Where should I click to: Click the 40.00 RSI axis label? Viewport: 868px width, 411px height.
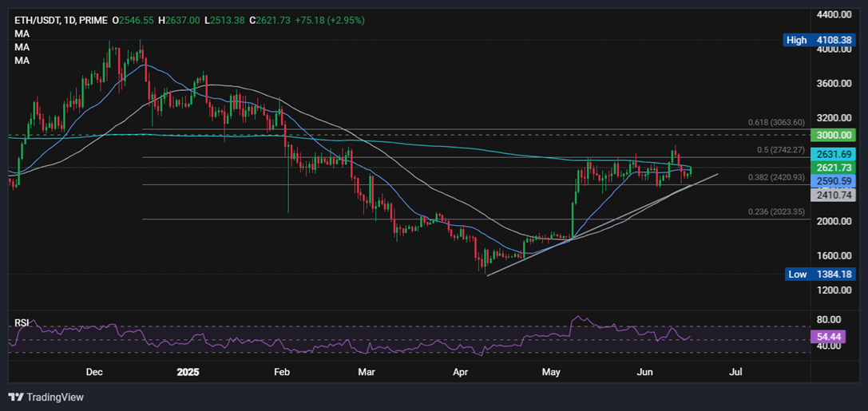pyautogui.click(x=829, y=346)
